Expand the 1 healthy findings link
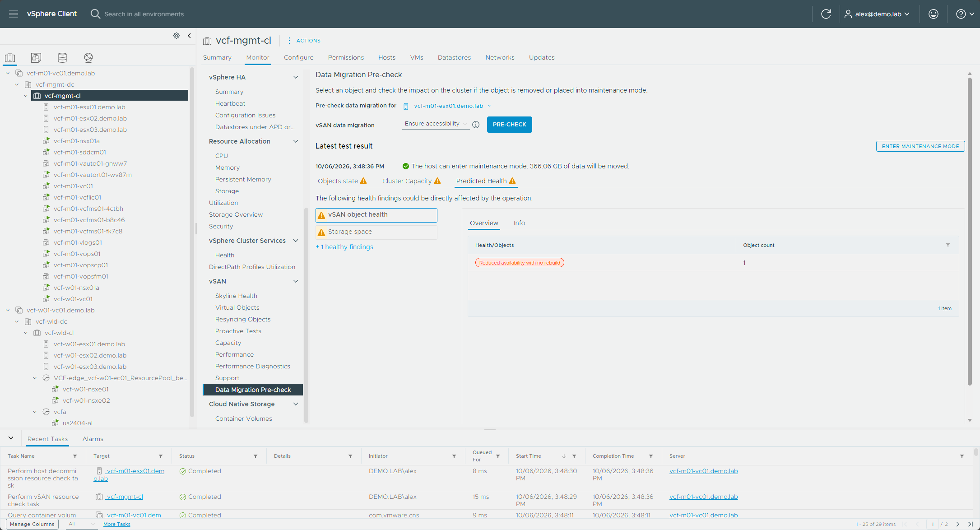 click(x=344, y=247)
